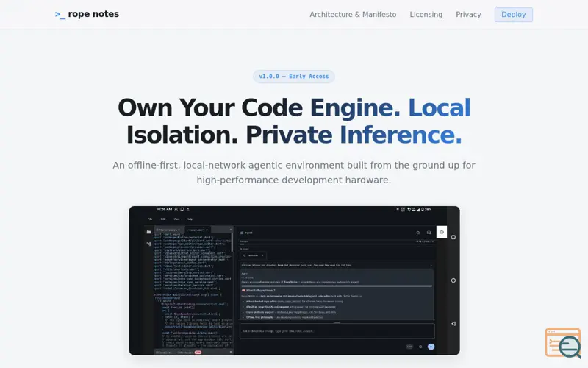This screenshot has height=368, width=588.
Task: Open the Privacy link
Action: point(468,15)
